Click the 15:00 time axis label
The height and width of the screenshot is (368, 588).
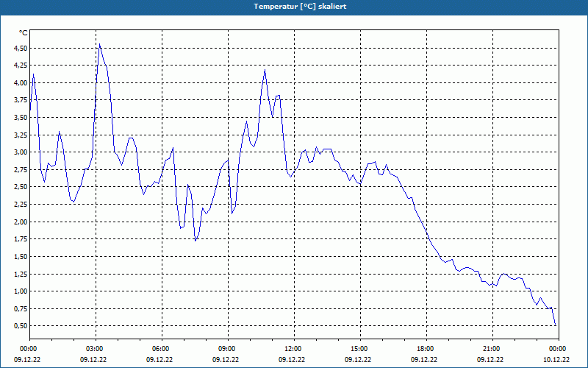coord(360,349)
